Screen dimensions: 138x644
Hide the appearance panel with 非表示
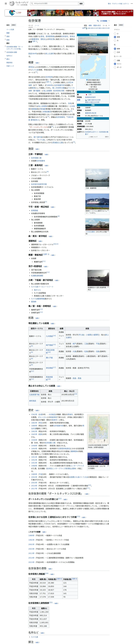121,25
